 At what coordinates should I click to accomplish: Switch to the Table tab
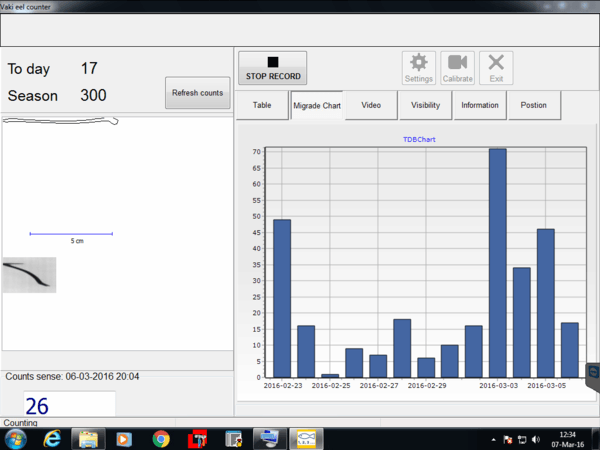262,105
